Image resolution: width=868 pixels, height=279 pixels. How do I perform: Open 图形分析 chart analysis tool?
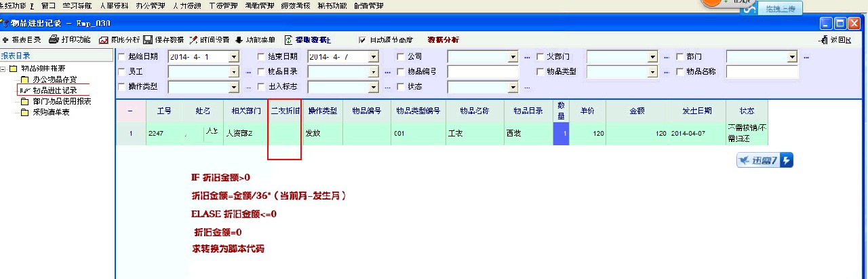[x=104, y=40]
